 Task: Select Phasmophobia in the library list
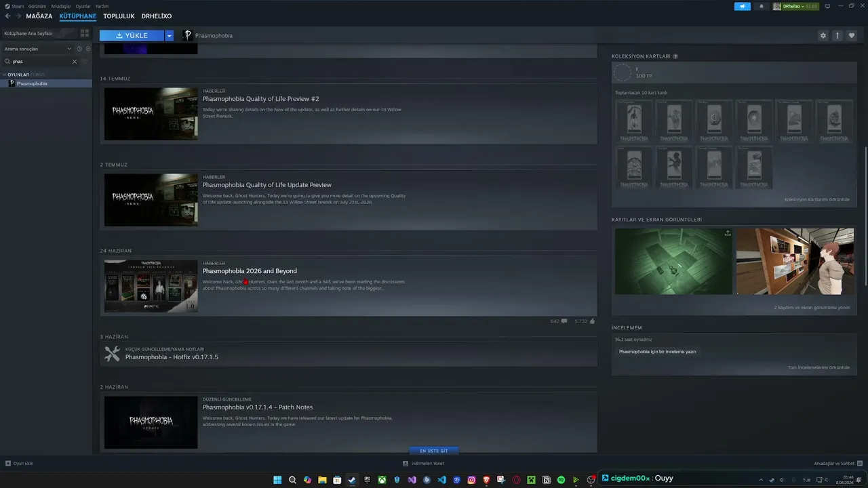pyautogui.click(x=46, y=83)
